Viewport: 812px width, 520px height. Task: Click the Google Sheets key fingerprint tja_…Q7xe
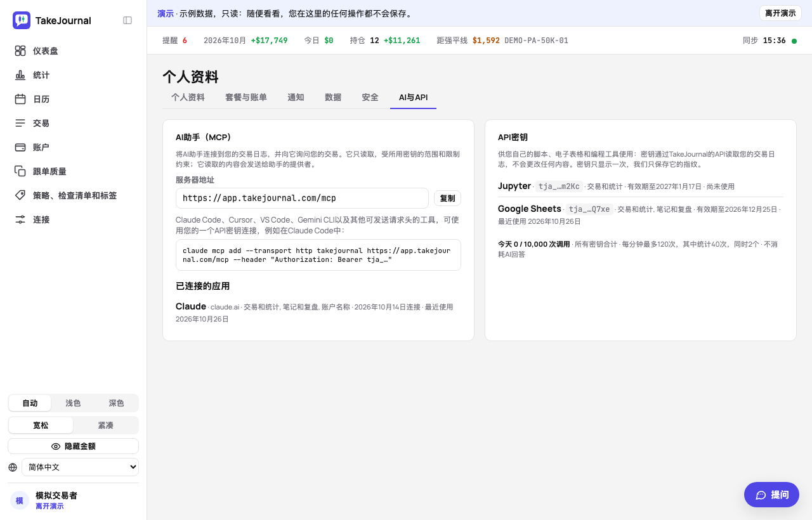click(589, 209)
